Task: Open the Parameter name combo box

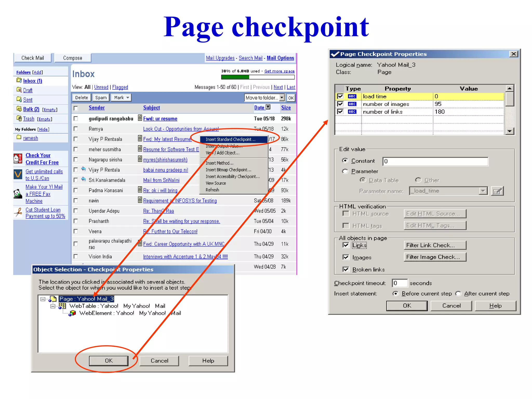Action: pos(483,191)
